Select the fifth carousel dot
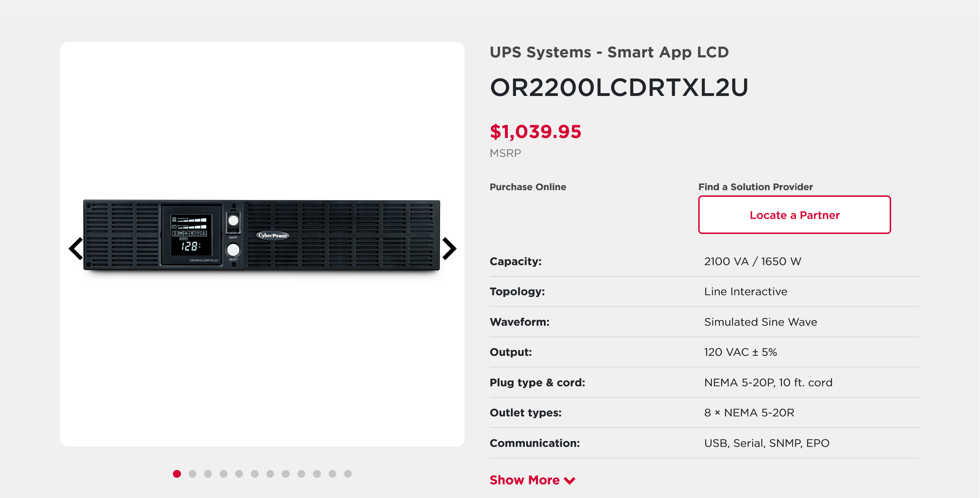 point(239,473)
